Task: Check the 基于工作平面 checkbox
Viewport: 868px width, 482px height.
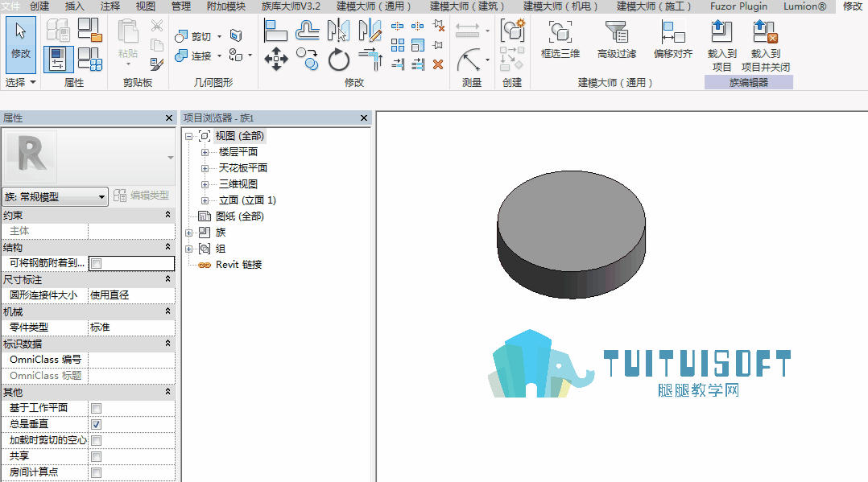Action: coord(97,409)
